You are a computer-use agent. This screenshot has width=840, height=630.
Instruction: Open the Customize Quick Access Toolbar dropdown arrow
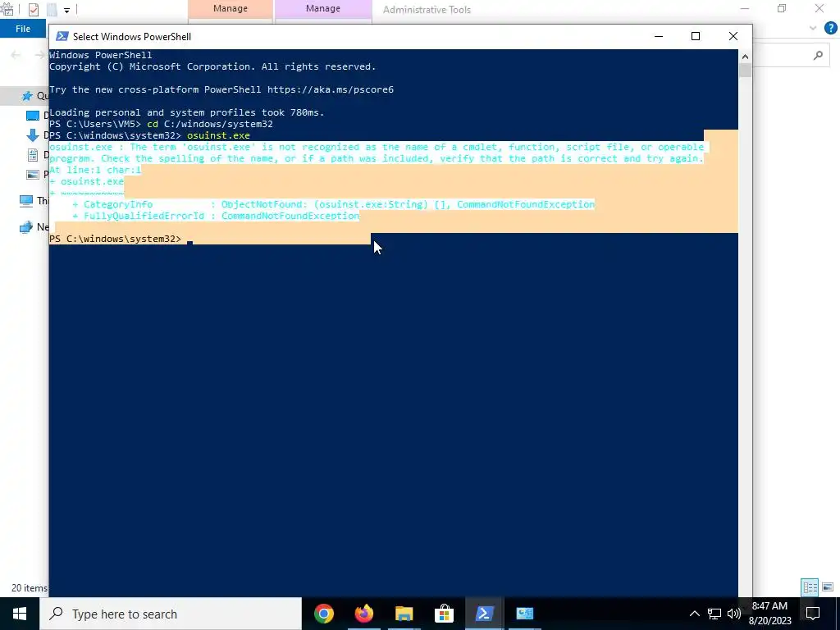66,10
